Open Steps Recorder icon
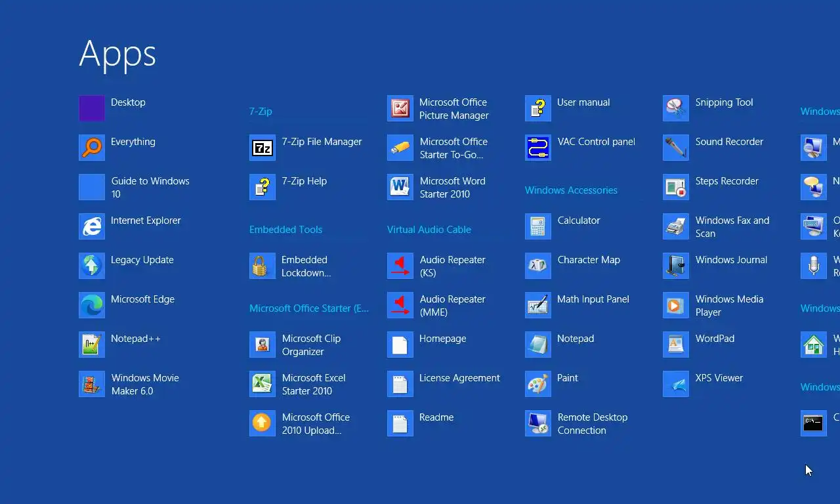The height and width of the screenshot is (504, 840). pyautogui.click(x=676, y=187)
